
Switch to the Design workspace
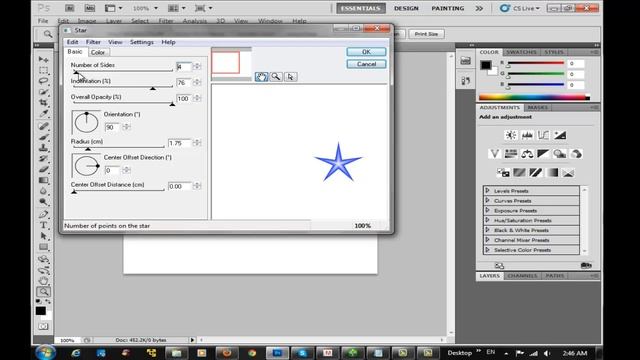(406, 8)
